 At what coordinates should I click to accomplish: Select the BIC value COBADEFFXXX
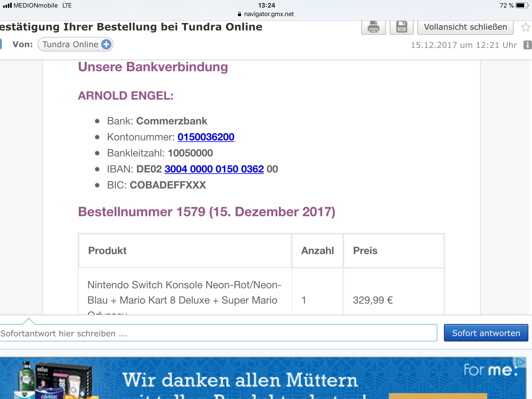coord(168,185)
